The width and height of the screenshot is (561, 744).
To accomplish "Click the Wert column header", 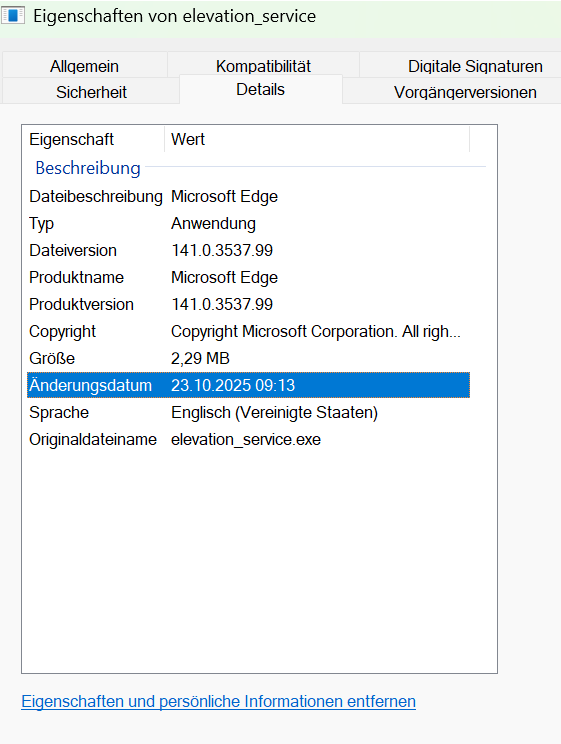I will [x=317, y=139].
